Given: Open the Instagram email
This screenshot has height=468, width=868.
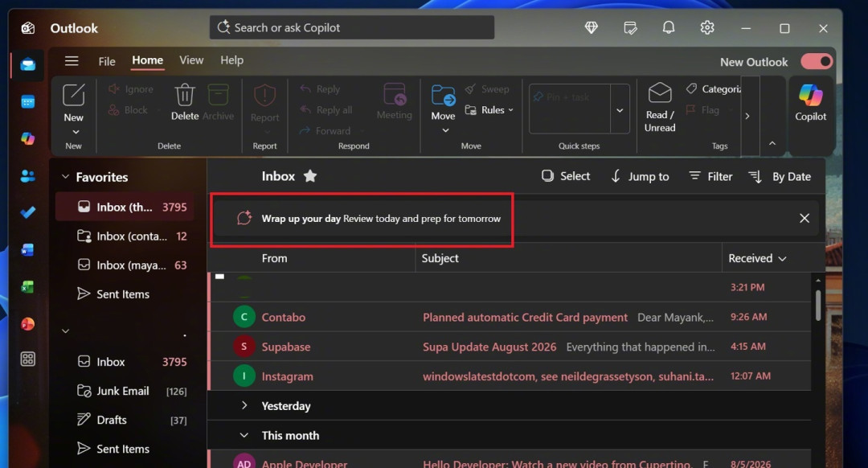Looking at the screenshot, I should 510,376.
